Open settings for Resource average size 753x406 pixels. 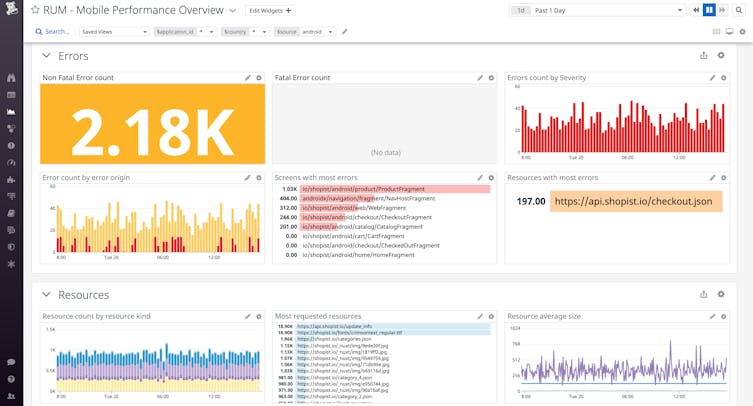[x=724, y=317]
